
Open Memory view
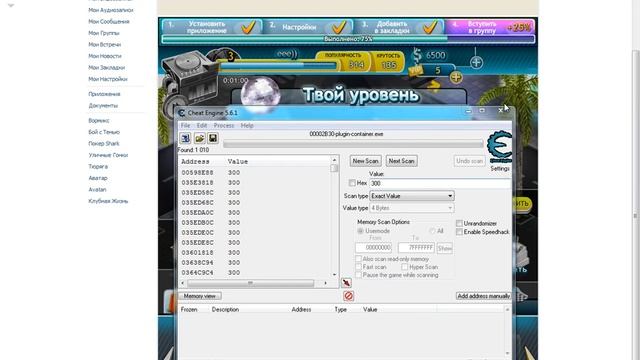[x=200, y=296]
